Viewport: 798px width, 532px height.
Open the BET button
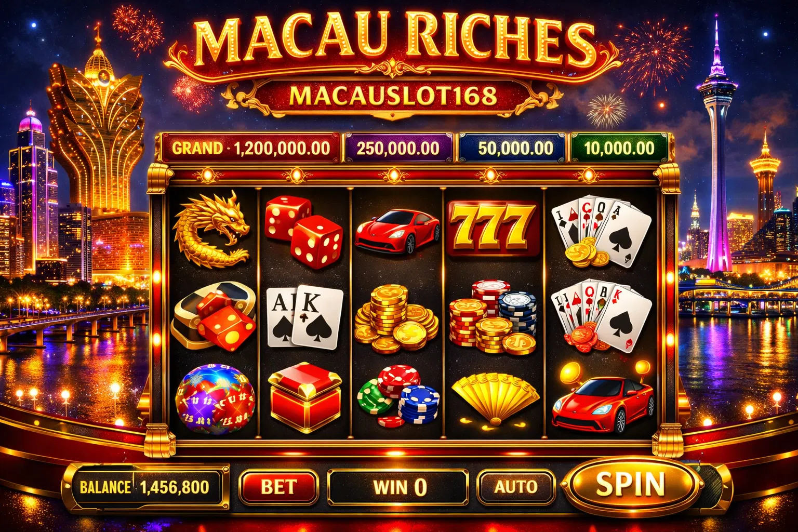pos(278,487)
